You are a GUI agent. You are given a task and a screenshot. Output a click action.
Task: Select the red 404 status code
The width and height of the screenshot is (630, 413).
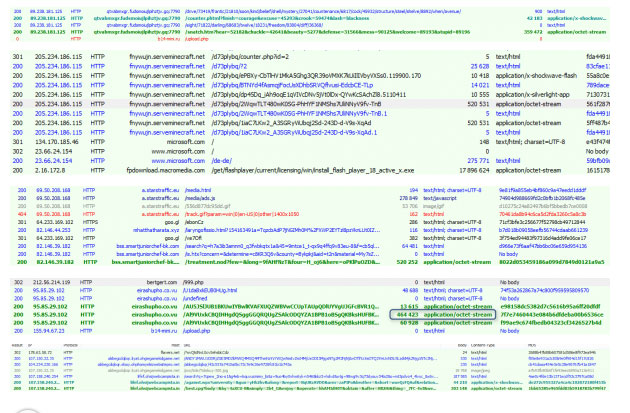tap(22, 214)
